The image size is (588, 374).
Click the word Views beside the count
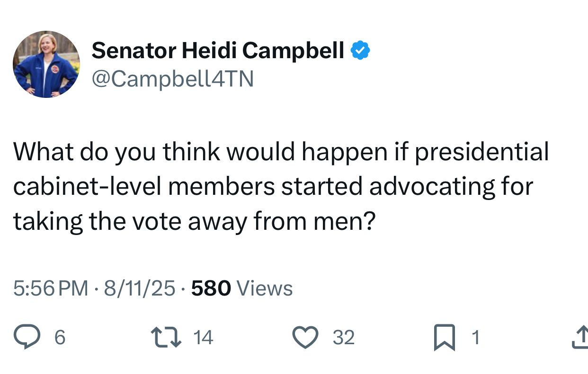(264, 288)
